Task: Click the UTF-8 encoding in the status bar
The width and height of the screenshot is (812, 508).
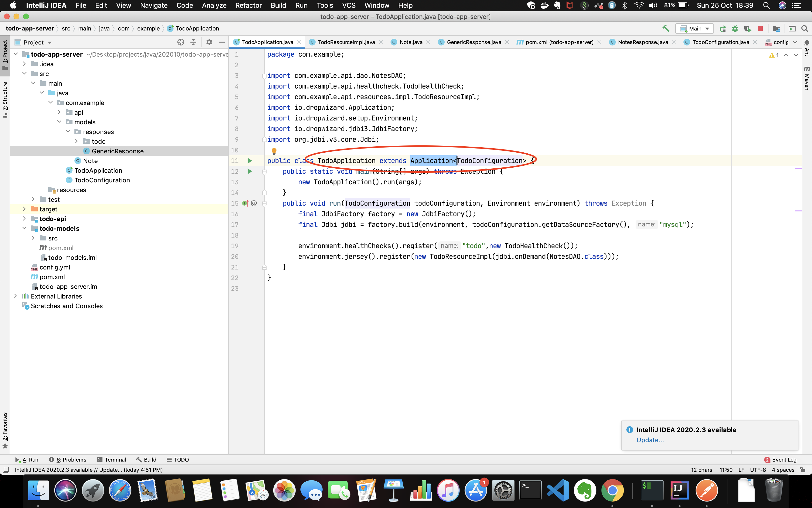Action: pos(758,470)
